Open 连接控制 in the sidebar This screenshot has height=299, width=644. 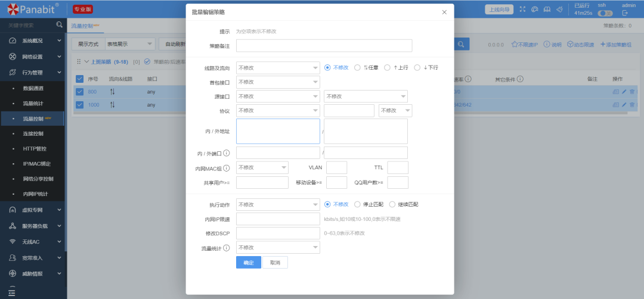(x=33, y=133)
